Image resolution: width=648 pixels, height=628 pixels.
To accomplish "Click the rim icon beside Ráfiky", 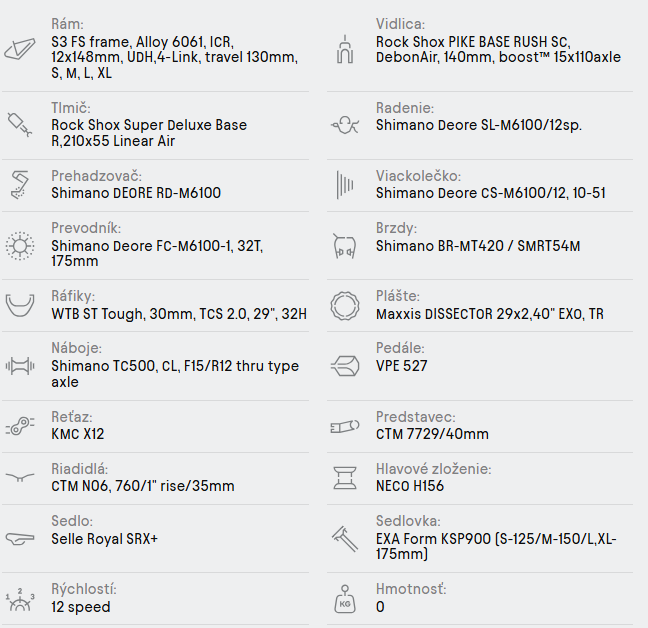I will 20,304.
